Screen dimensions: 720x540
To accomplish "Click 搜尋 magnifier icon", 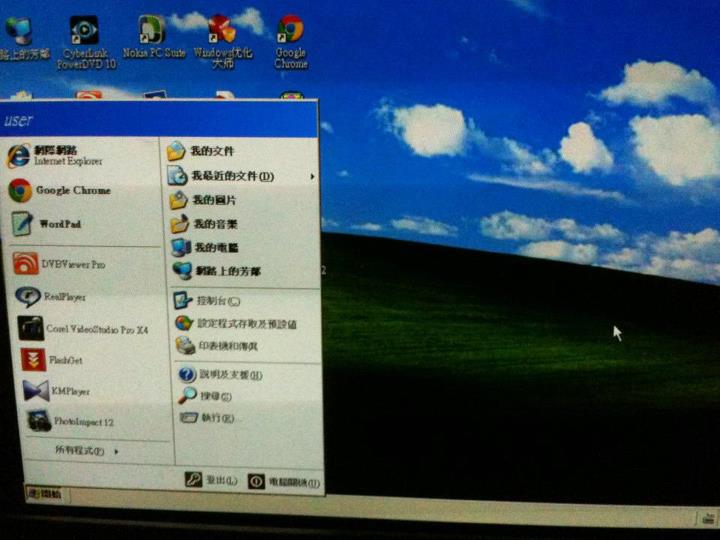I will pos(188,395).
